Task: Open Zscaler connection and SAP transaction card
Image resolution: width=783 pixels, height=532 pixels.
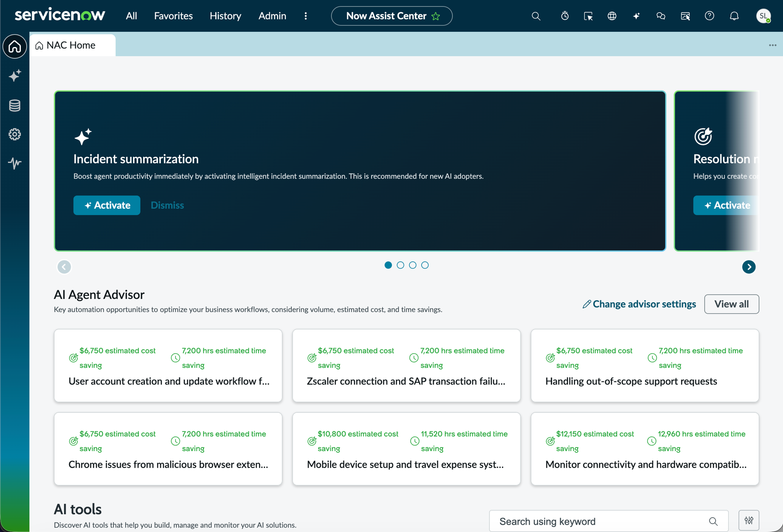Action: [x=406, y=365]
